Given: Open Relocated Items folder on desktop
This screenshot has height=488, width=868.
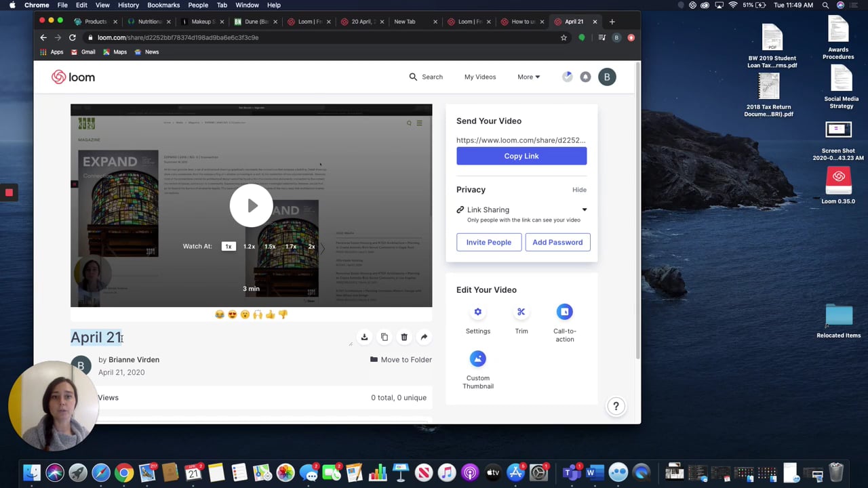Looking at the screenshot, I should tap(839, 321).
